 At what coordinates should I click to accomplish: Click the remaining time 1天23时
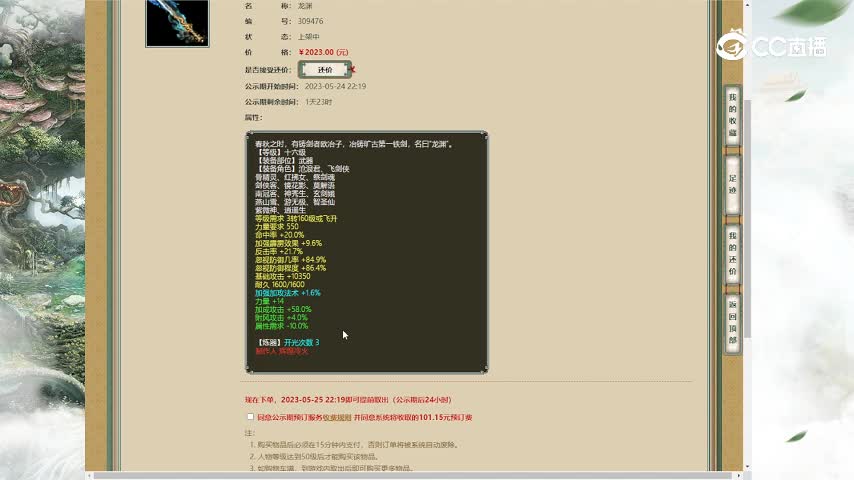pyautogui.click(x=319, y=102)
